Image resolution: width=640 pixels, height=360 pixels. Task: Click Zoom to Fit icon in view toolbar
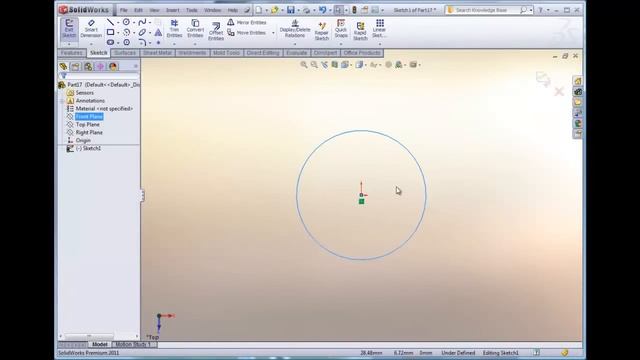point(304,64)
